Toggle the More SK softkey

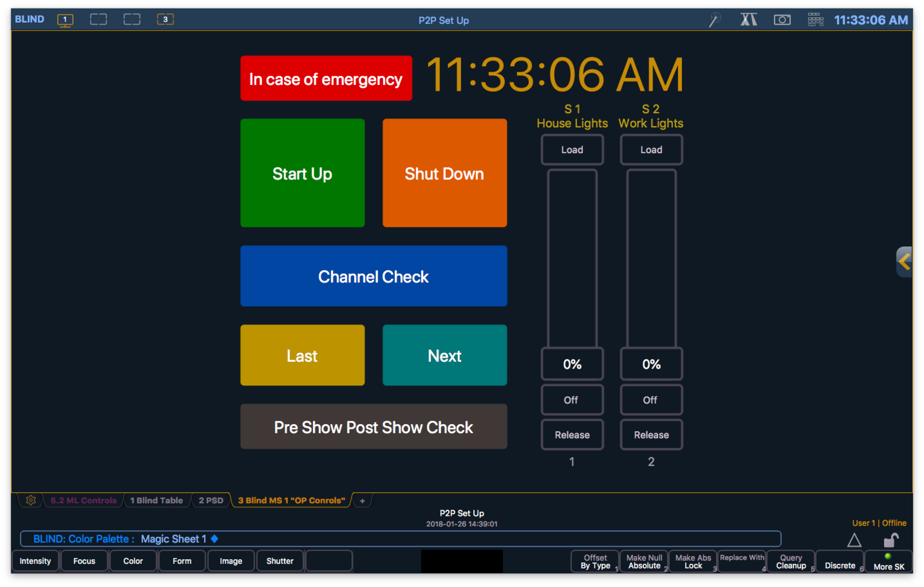pos(888,562)
